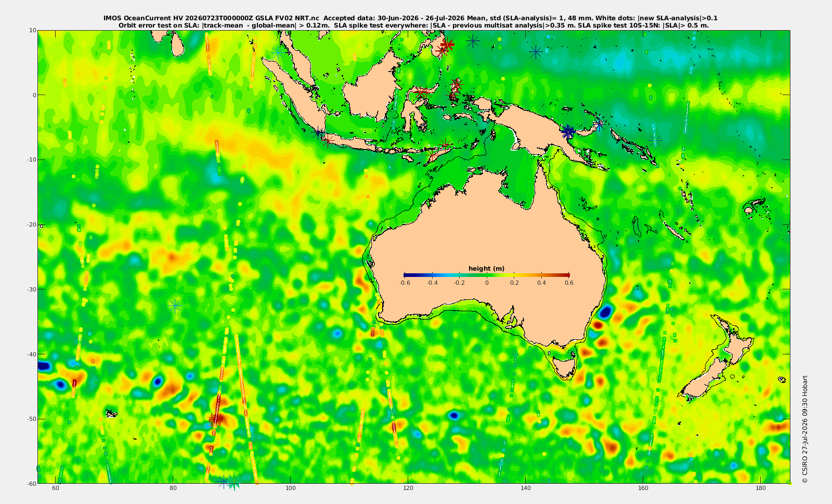Click the "100" longitude tick label
Screen dimensions: 832x504
click(291, 488)
